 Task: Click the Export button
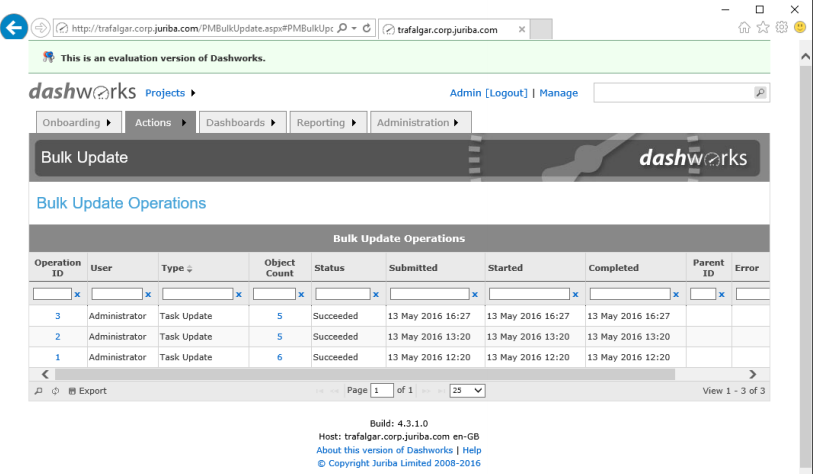pos(88,391)
